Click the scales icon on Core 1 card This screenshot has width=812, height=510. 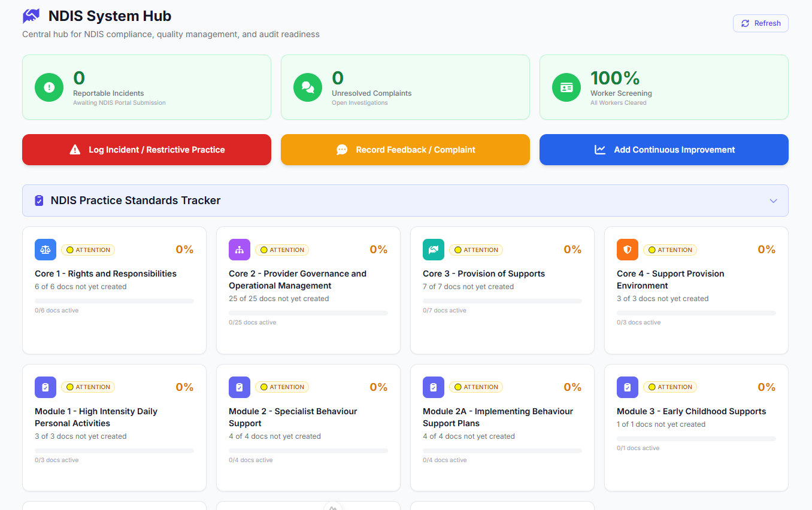[x=45, y=250]
